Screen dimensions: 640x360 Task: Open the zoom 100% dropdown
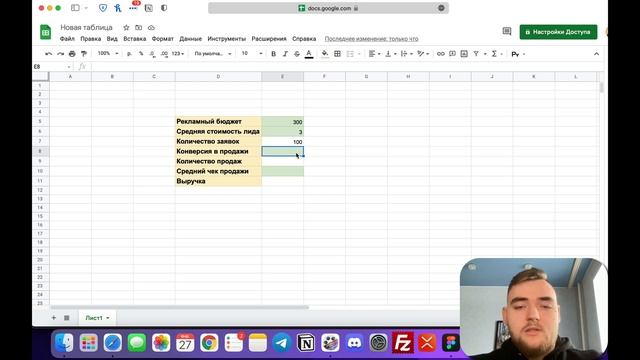pyautogui.click(x=108, y=53)
